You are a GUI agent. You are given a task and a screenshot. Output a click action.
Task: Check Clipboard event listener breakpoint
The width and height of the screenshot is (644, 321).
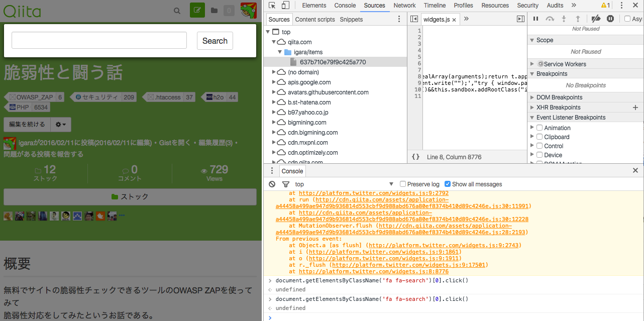point(540,137)
